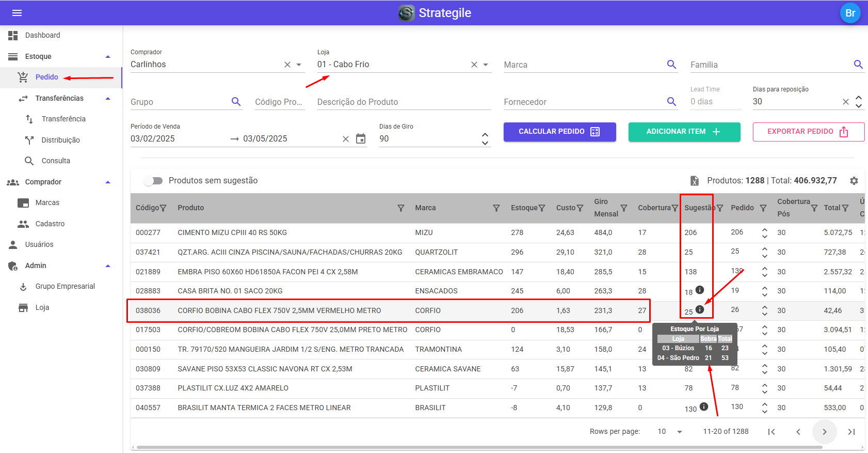Click the CALCULAR PEDIDO button

click(559, 132)
